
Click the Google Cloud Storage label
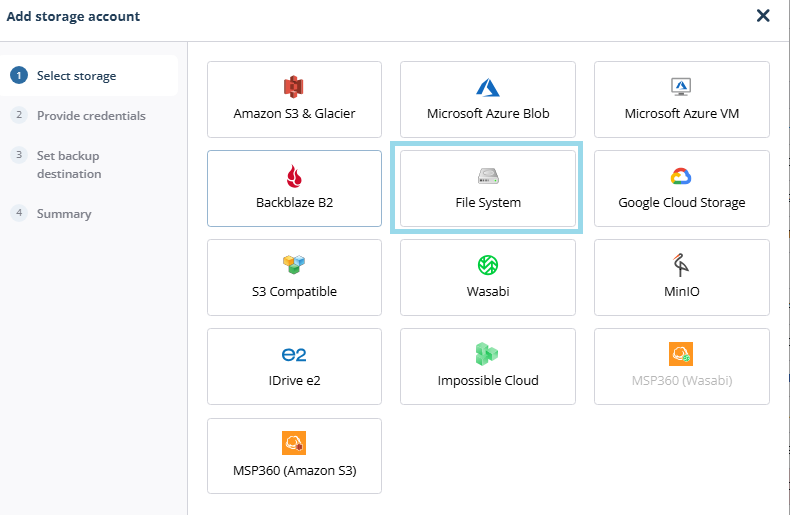pos(682,203)
